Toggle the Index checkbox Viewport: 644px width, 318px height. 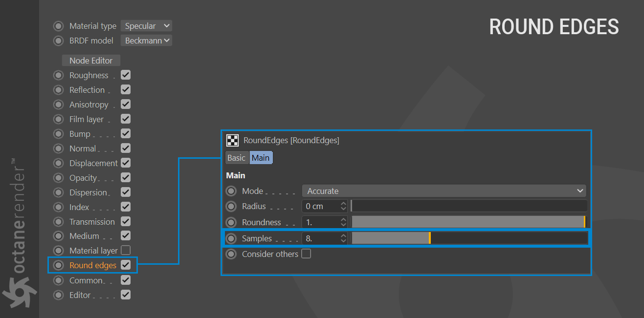point(126,207)
